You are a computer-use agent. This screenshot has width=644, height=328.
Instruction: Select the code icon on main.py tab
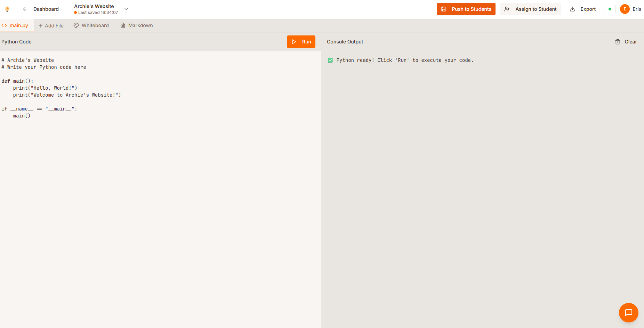pyautogui.click(x=5, y=25)
